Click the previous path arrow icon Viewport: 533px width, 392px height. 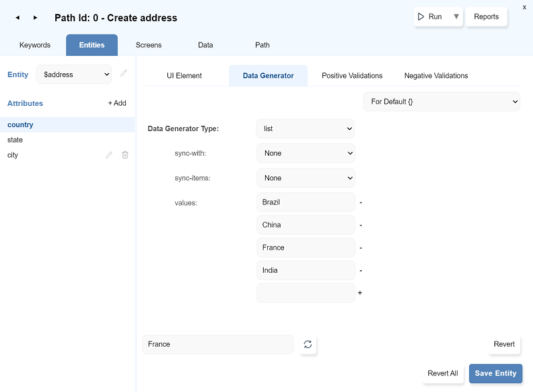[x=17, y=18]
